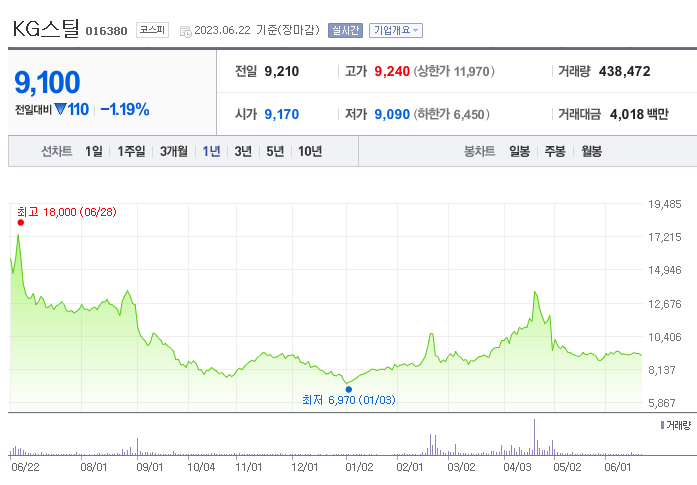Toggle the 실시간 real-time button
The height and width of the screenshot is (485, 697).
click(x=345, y=30)
